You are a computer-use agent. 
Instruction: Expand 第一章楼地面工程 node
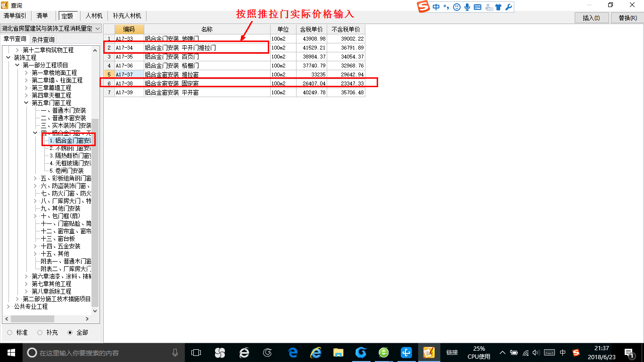tap(26, 73)
